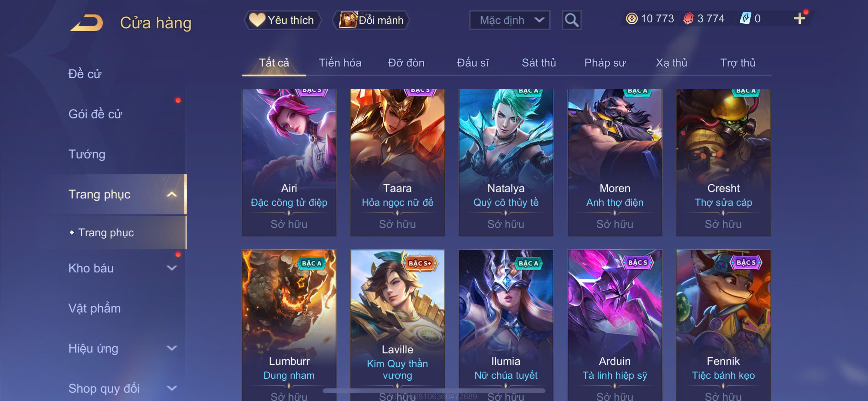Click the horizontal scroll bar at bottom
The height and width of the screenshot is (401, 868).
(433, 391)
